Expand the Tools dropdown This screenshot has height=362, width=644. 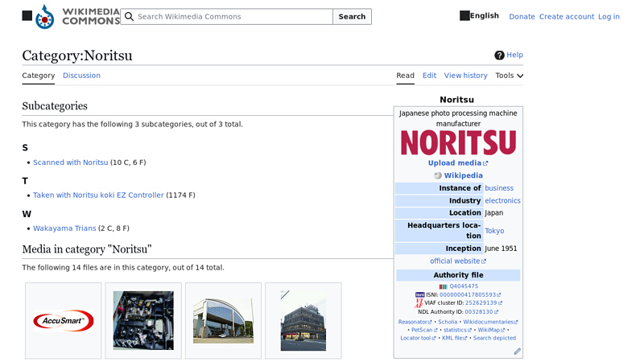pyautogui.click(x=510, y=76)
